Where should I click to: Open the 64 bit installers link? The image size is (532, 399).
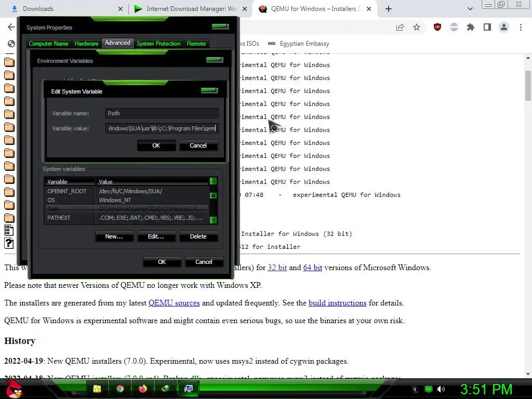coord(312,268)
